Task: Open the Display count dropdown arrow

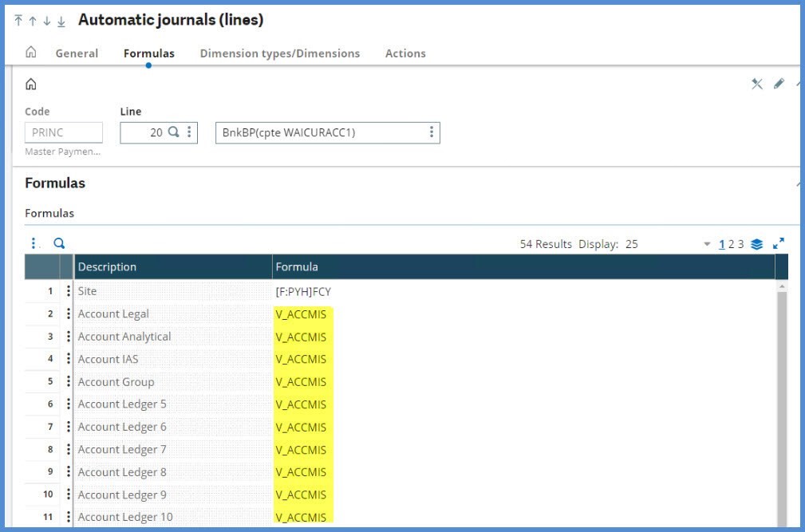Action: tap(706, 244)
